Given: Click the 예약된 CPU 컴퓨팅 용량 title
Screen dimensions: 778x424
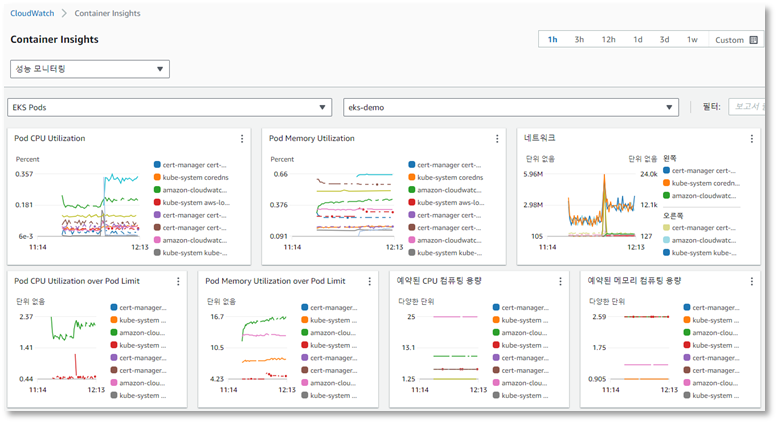Looking at the screenshot, I should click(439, 281).
